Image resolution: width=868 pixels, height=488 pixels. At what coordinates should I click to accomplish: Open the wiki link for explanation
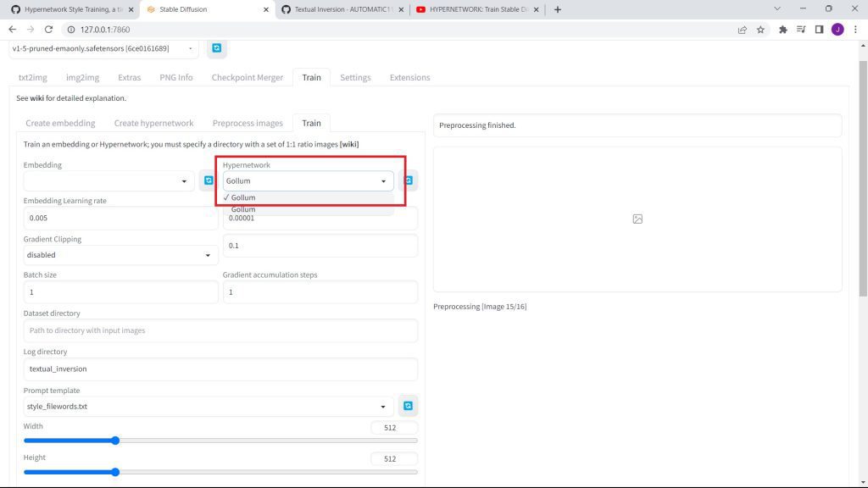[36, 98]
